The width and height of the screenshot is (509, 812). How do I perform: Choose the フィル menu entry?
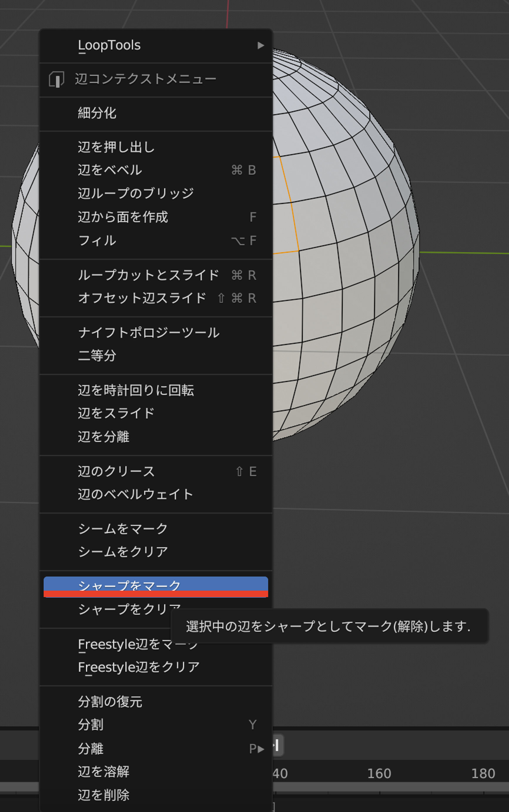pyautogui.click(x=155, y=241)
